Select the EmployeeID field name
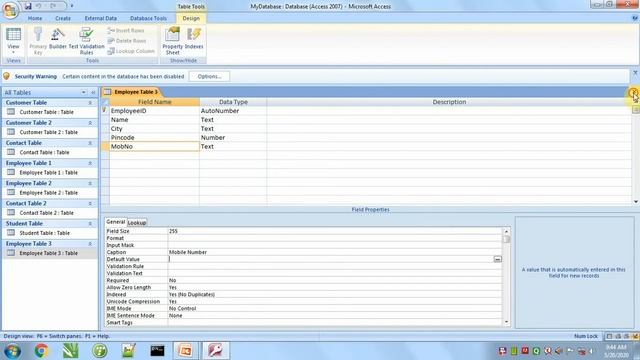Screen dimensions: 640x360 pos(154,111)
